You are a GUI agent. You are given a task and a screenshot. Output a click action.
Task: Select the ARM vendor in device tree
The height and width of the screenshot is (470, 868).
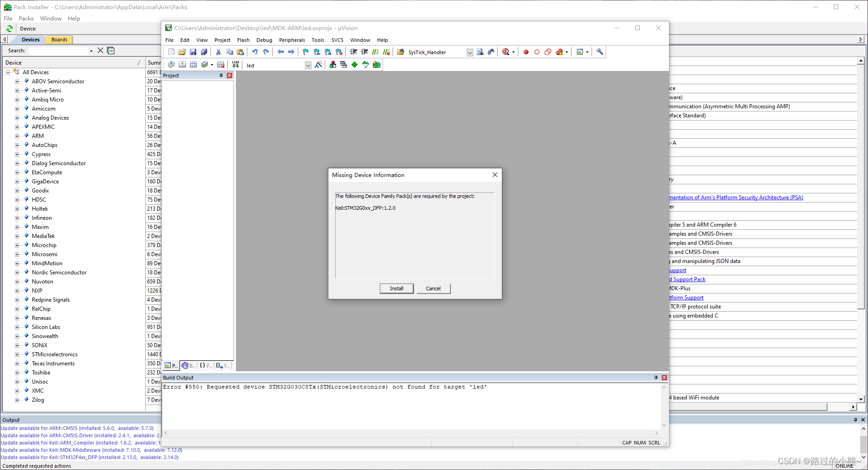pos(38,136)
